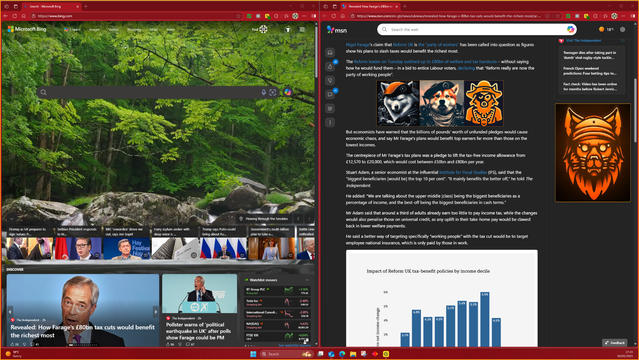Open msn weather 18° widget
639x360 pixels.
[606, 29]
